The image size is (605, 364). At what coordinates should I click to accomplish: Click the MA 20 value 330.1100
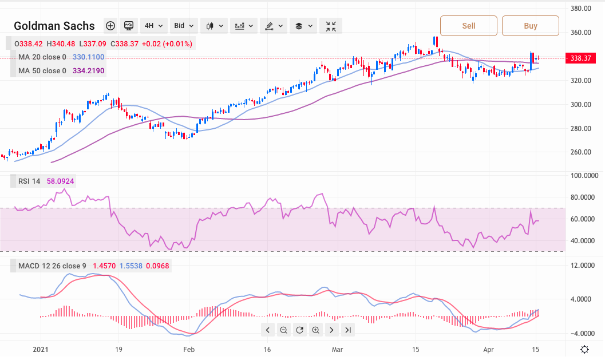[x=88, y=57]
